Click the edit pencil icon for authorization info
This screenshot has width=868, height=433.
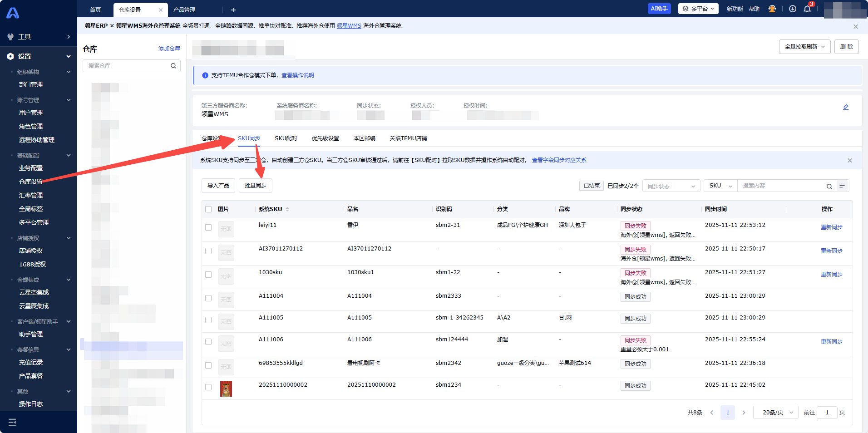pyautogui.click(x=846, y=107)
